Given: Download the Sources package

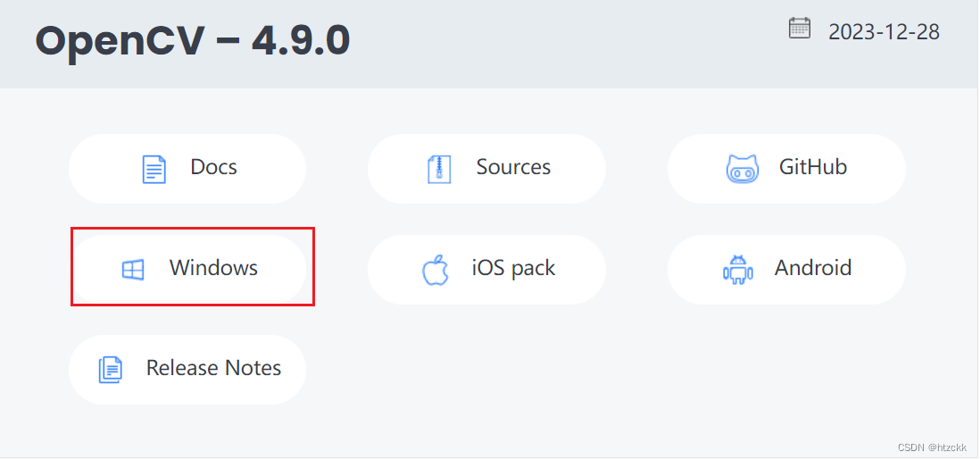Looking at the screenshot, I should (x=486, y=168).
